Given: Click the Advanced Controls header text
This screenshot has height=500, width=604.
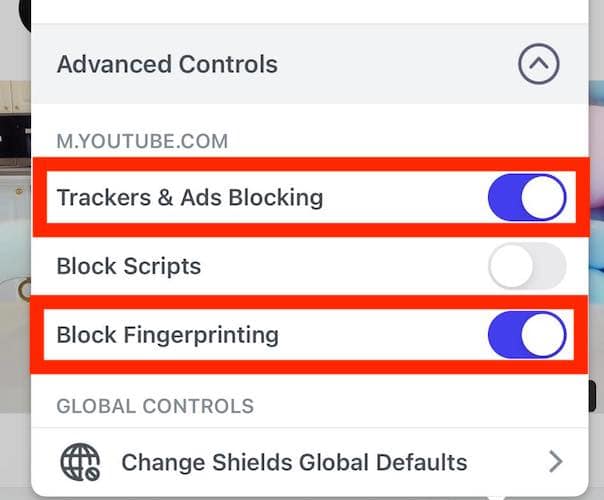Looking at the screenshot, I should coord(167,65).
